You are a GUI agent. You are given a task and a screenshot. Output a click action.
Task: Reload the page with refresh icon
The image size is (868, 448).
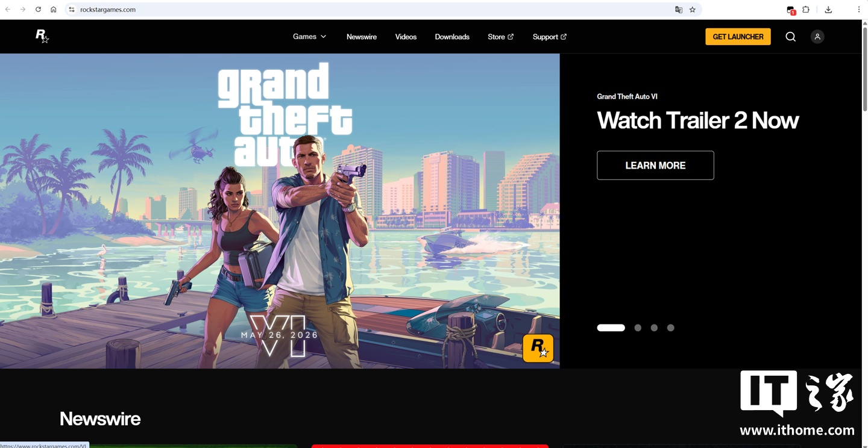click(x=38, y=10)
